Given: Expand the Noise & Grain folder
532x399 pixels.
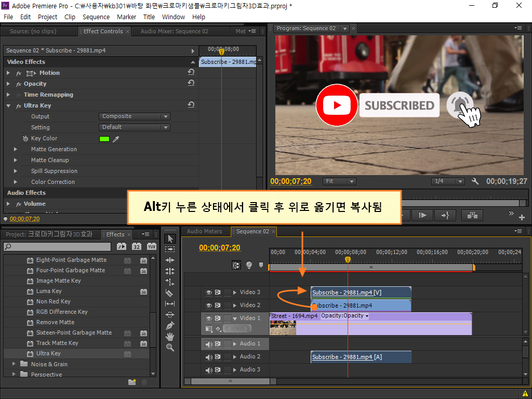Looking at the screenshot, I should click(14, 364).
